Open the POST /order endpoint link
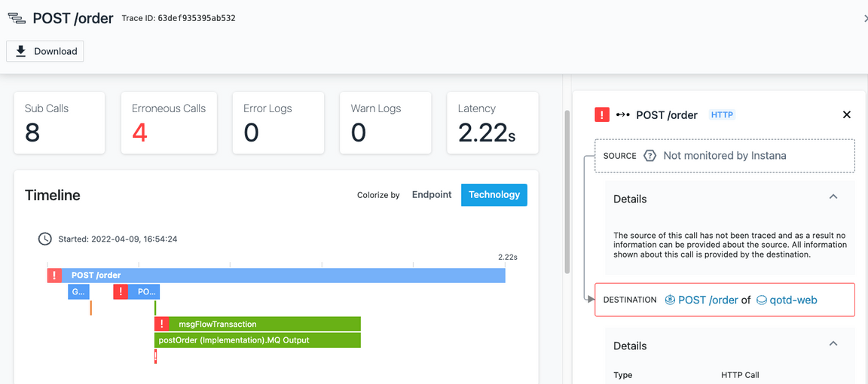This screenshot has width=868, height=384. click(708, 300)
